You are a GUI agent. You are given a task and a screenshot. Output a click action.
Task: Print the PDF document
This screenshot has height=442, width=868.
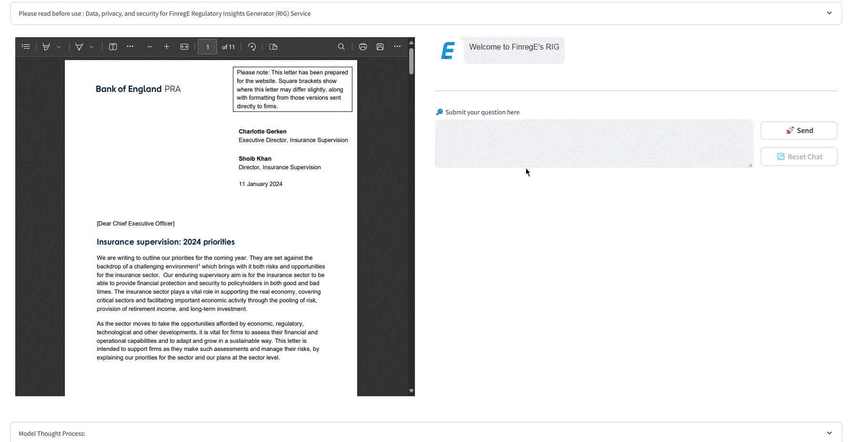point(363,47)
